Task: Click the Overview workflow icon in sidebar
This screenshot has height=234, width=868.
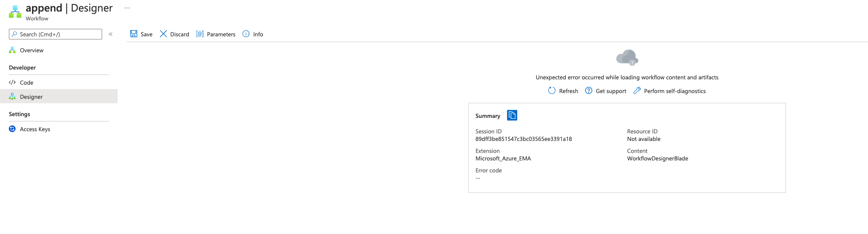Action: point(12,50)
